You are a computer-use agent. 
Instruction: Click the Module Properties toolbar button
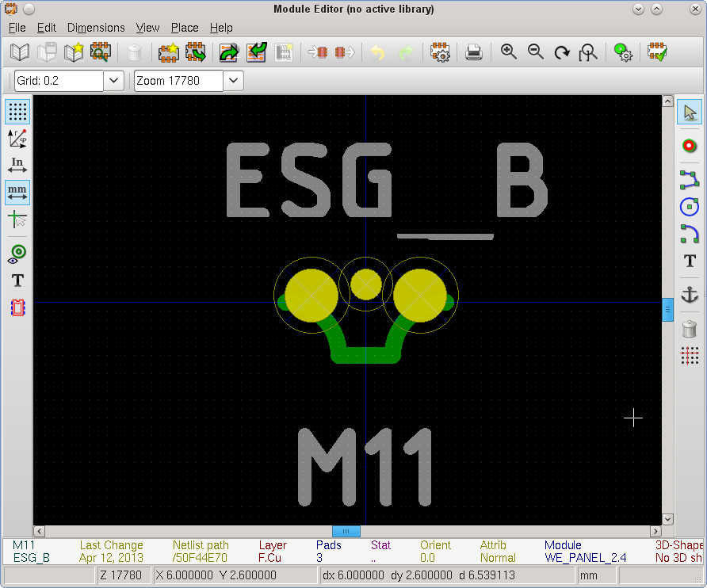[440, 53]
